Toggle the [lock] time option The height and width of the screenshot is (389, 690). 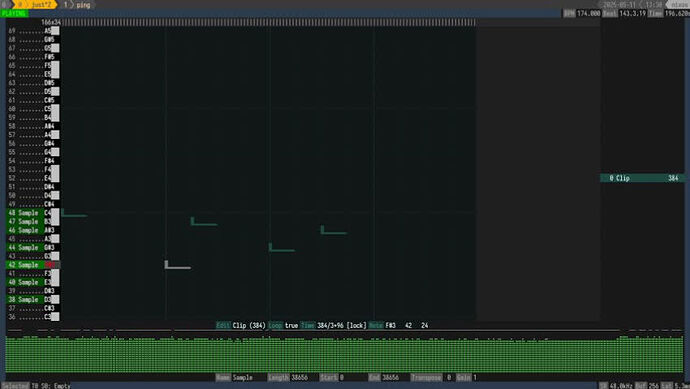356,326
